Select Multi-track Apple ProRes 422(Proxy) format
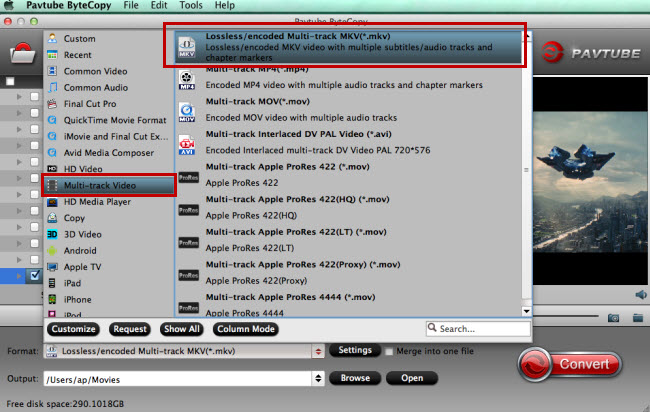Screen dimensions: 650x412 349,273
